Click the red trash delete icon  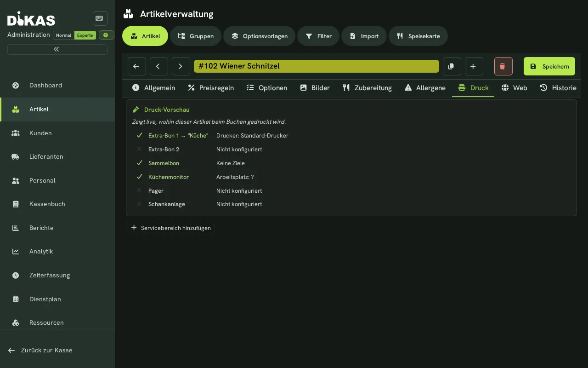tap(503, 66)
